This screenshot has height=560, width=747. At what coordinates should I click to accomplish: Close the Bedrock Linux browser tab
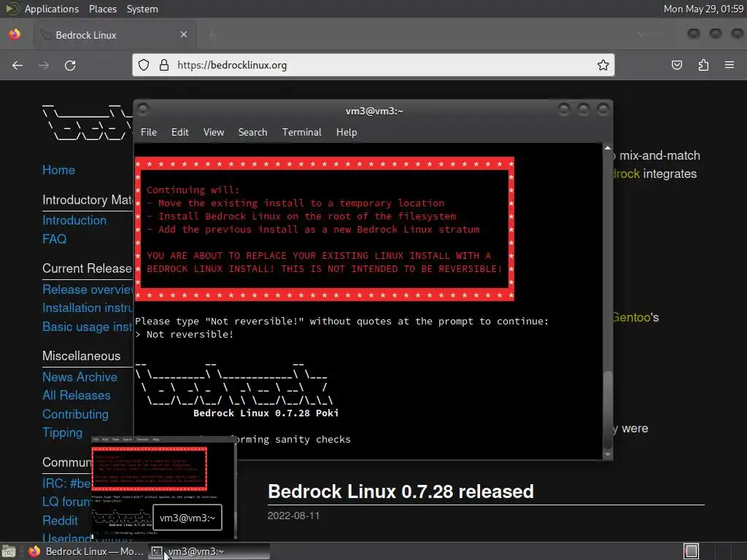(183, 34)
